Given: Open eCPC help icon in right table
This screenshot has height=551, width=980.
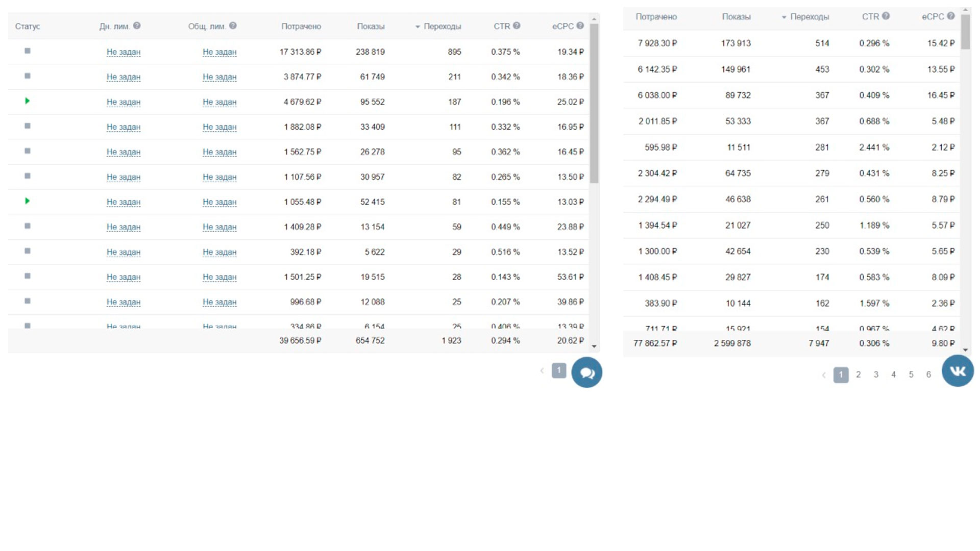Looking at the screenshot, I should pos(950,16).
